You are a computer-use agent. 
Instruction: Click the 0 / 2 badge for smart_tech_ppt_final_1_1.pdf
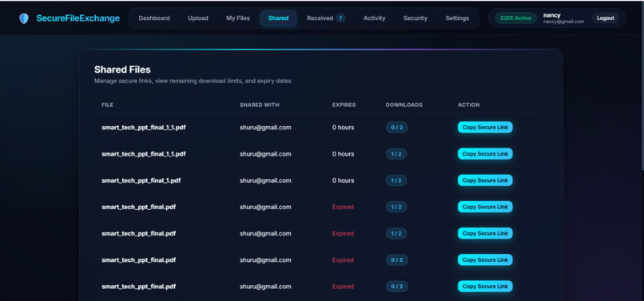(397, 127)
